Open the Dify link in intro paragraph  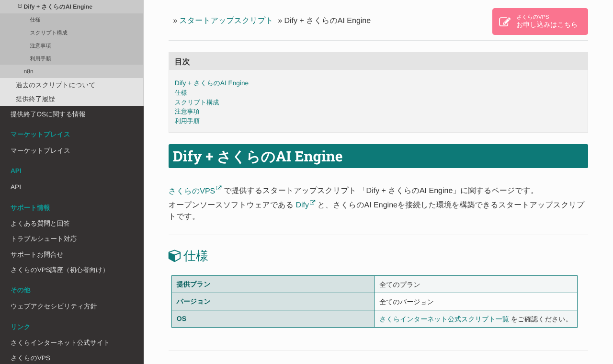coord(302,205)
